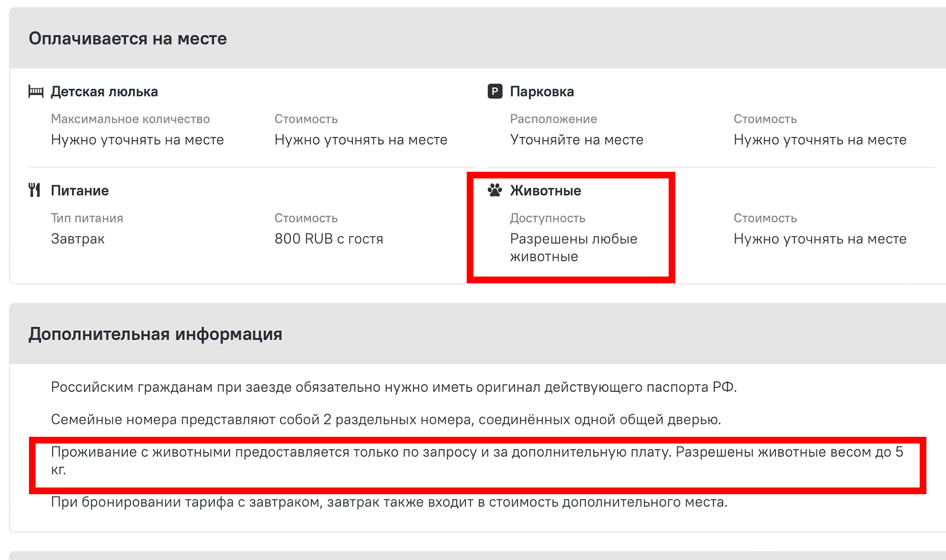Click the Тип питания label
This screenshot has width=946, height=560.
(x=87, y=218)
